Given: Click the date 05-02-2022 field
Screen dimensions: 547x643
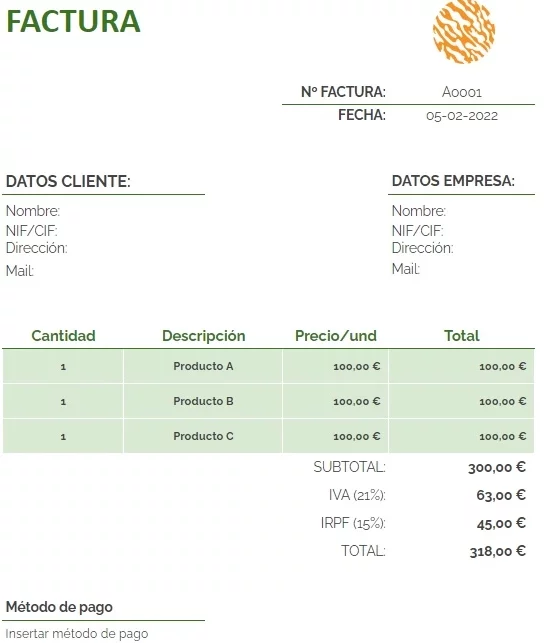Looking at the screenshot, I should pyautogui.click(x=462, y=116).
